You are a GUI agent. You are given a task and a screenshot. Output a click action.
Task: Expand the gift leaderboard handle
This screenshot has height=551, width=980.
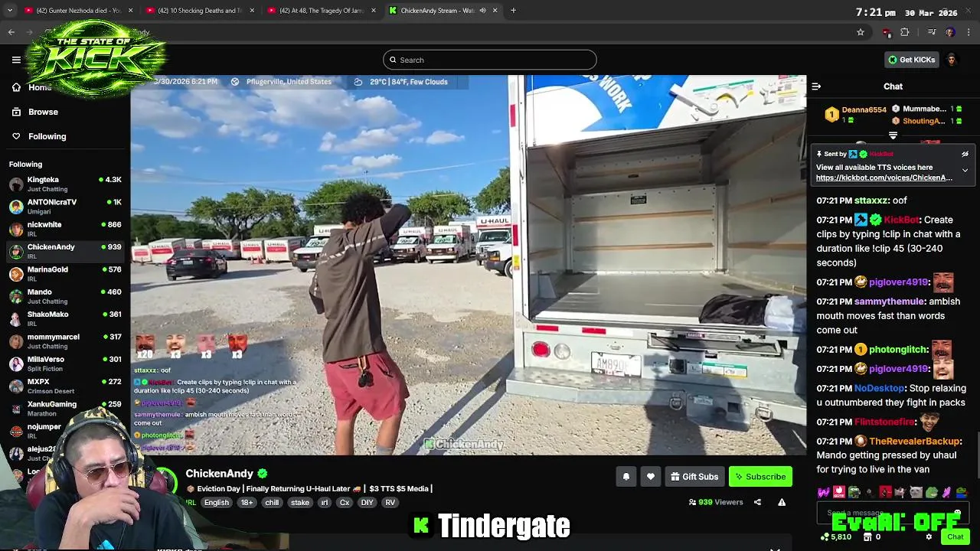[x=893, y=135]
